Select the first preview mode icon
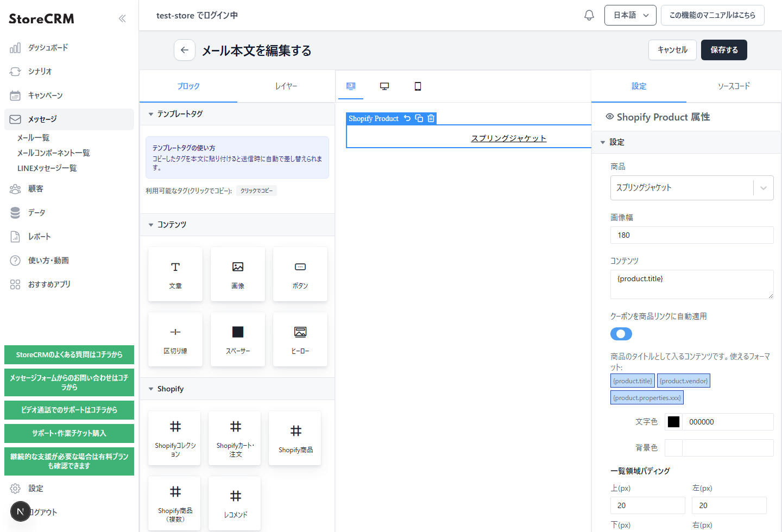The image size is (782, 532). click(x=351, y=86)
